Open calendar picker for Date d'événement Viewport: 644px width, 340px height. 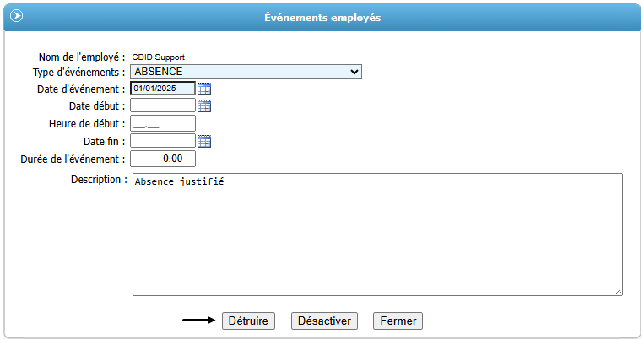(203, 89)
